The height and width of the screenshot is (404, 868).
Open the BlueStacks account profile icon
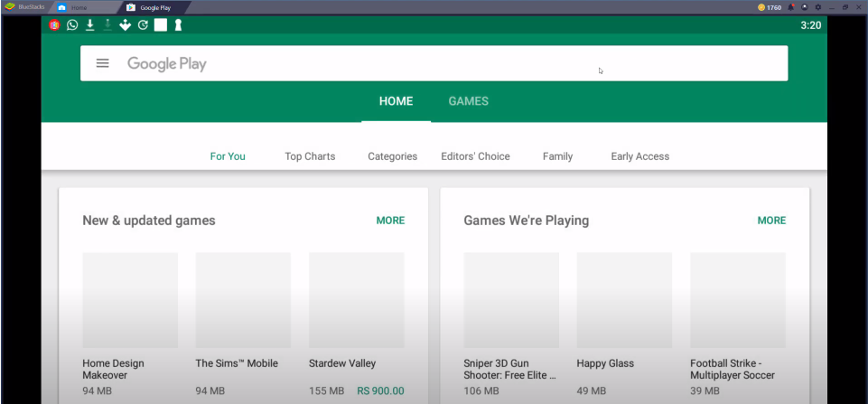(x=805, y=7)
